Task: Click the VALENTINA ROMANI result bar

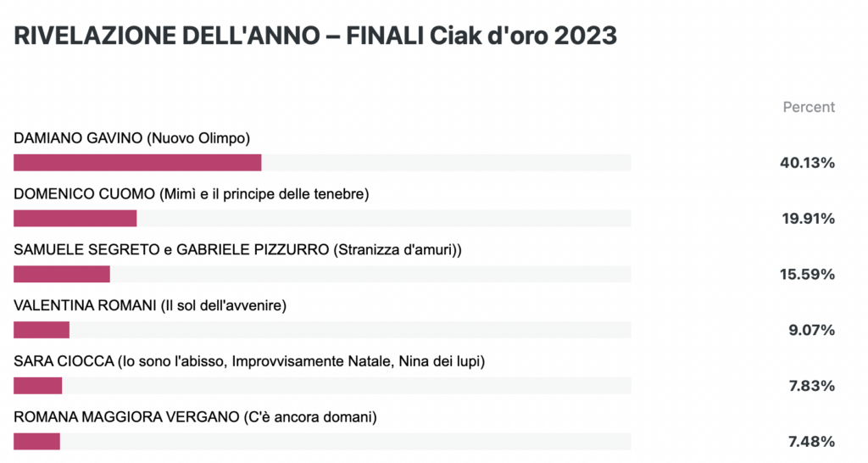Action: tap(322, 330)
